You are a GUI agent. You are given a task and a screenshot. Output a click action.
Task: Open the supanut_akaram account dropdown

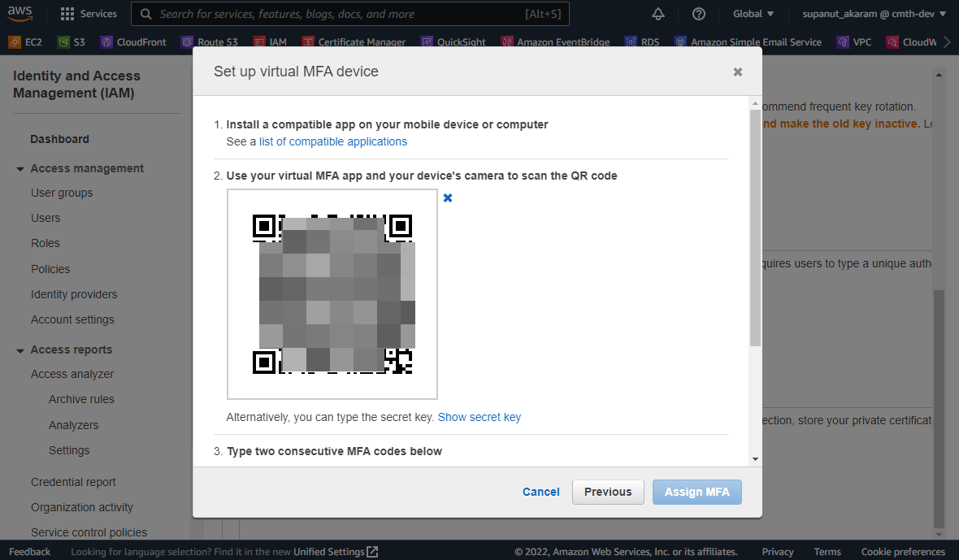(x=874, y=13)
